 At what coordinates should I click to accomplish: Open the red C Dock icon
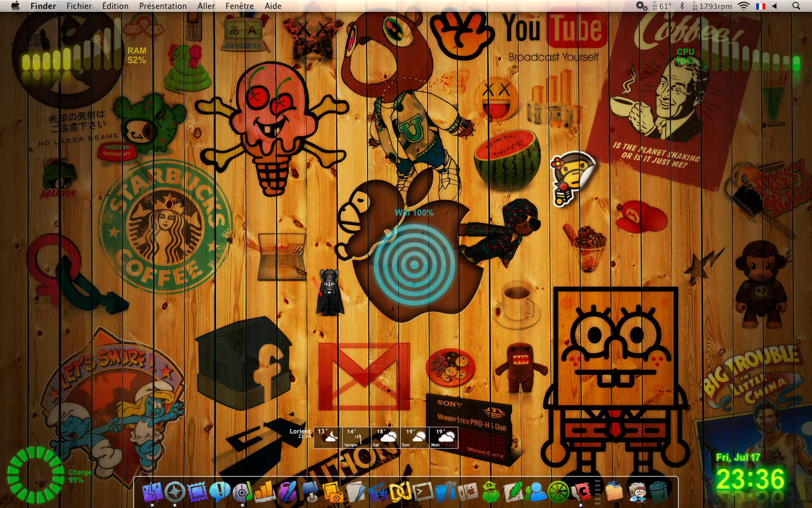pyautogui.click(x=581, y=492)
